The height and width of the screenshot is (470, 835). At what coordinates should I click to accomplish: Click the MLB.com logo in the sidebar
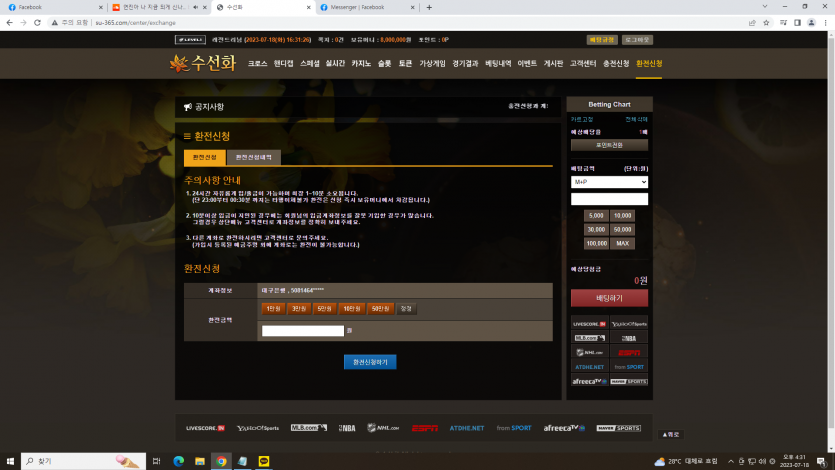pyautogui.click(x=589, y=338)
